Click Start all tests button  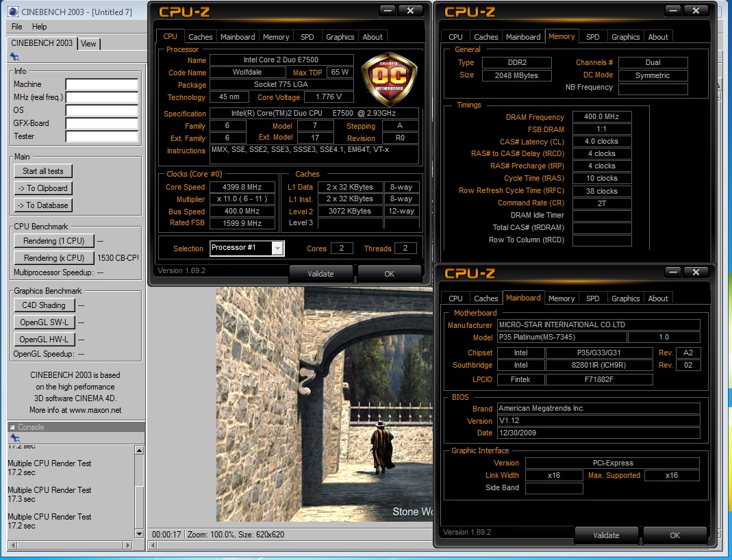pos(43,171)
